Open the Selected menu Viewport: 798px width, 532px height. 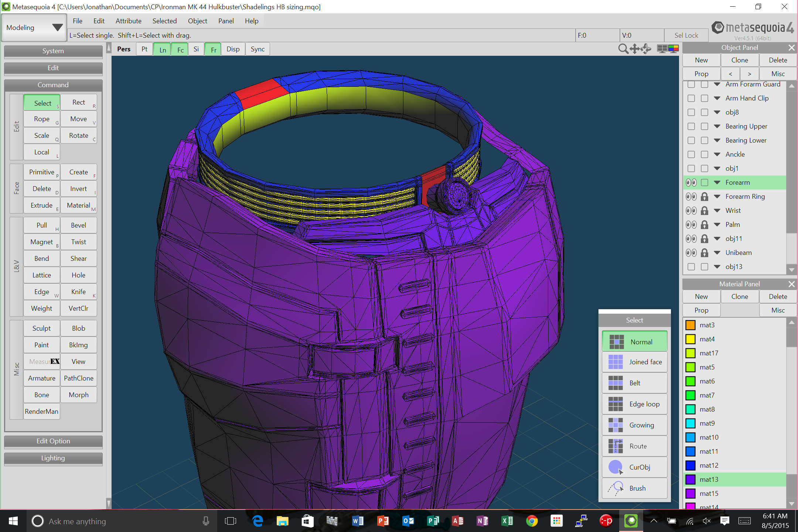tap(164, 21)
